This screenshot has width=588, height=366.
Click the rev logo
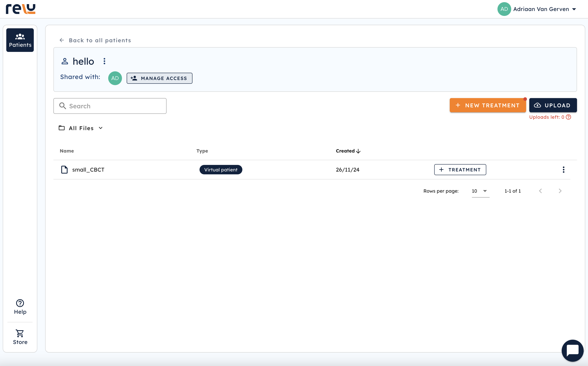21,9
